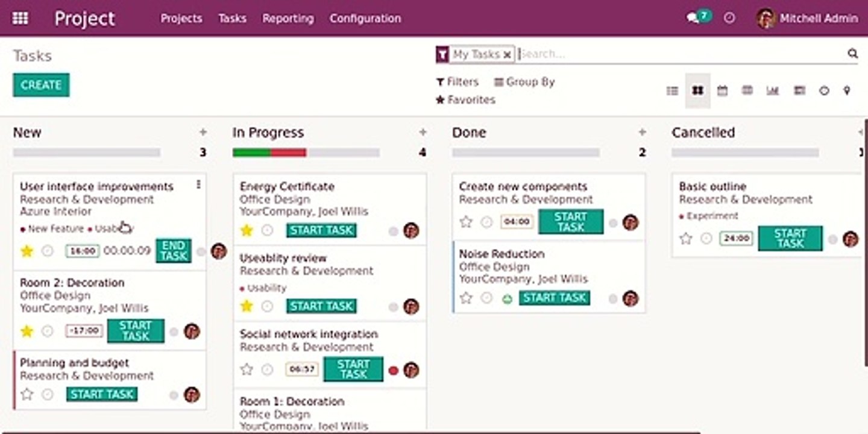
Task: Toggle the priority star on Planning and budget
Action: click(x=27, y=394)
